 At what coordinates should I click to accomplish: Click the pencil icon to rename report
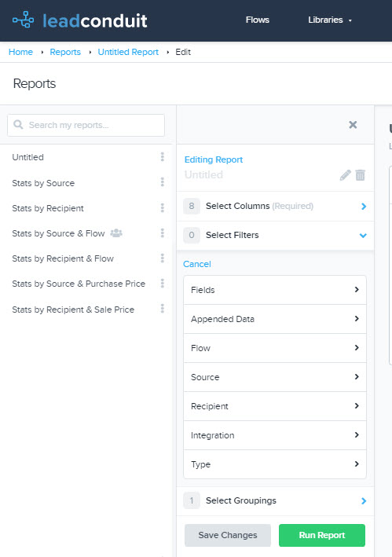tap(345, 175)
